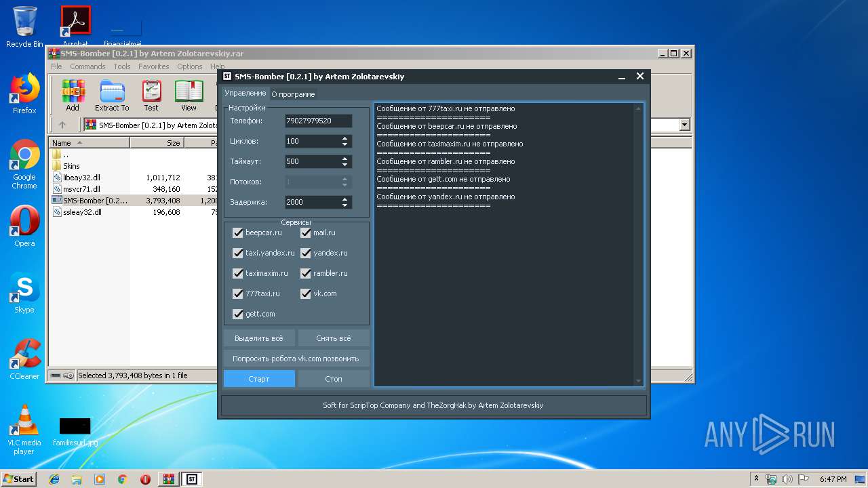
Task: Increase the Циклов value with up arrow
Action: [x=344, y=138]
